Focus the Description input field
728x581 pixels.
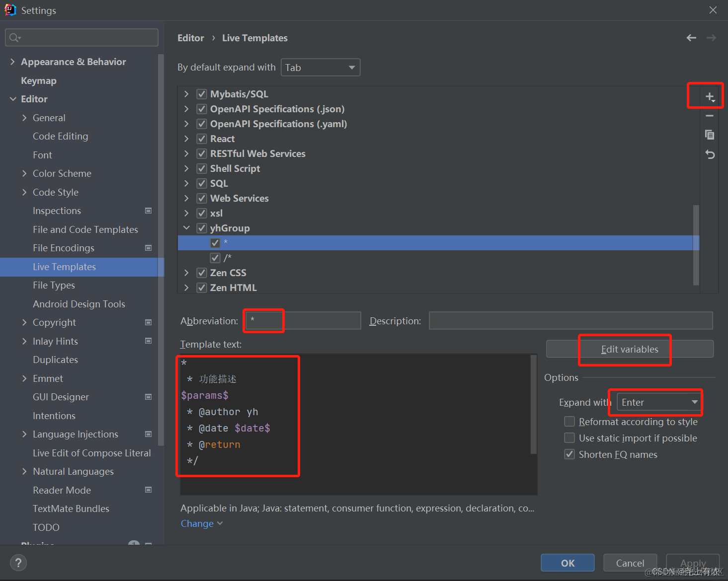571,321
